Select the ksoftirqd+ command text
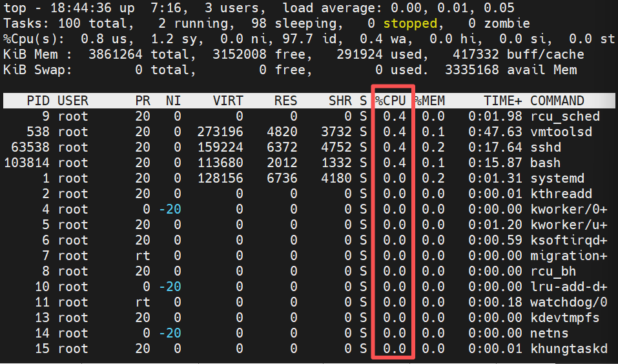618x364 pixels. pos(569,240)
